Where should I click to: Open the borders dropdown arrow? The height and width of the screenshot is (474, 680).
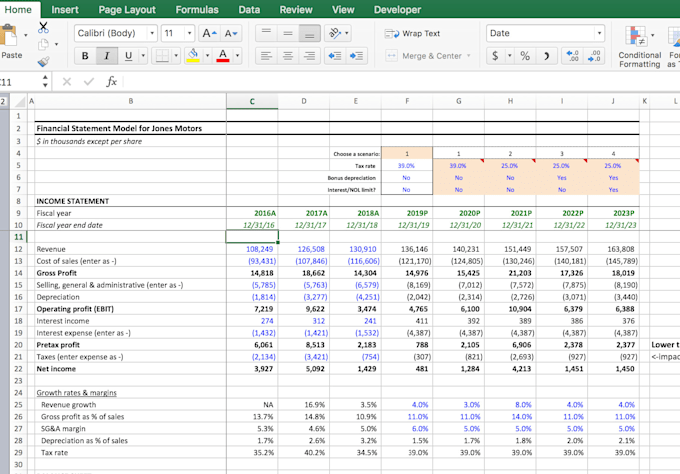click(176, 56)
